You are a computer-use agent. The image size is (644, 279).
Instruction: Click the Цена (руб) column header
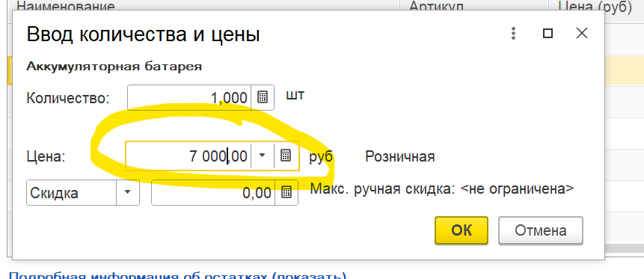point(595,6)
